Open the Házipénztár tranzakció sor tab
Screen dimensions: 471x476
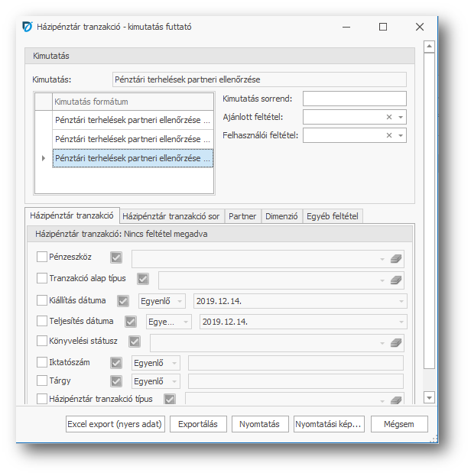tap(171, 216)
